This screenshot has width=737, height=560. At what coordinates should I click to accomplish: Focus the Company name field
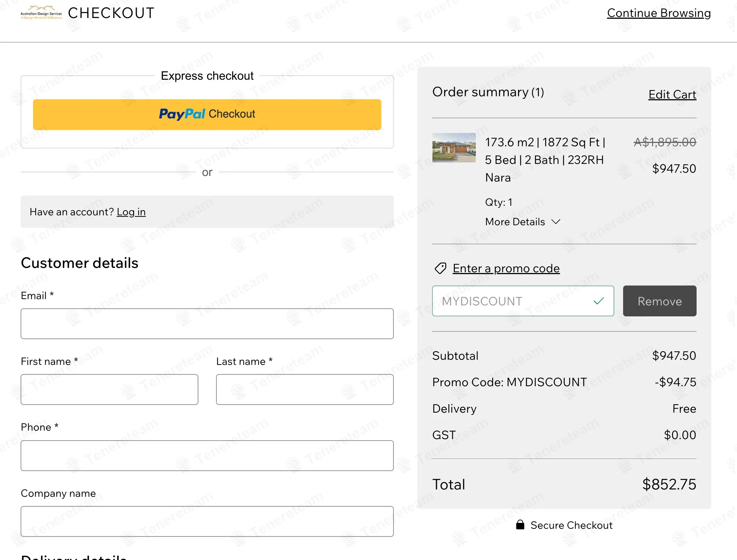pos(207,521)
